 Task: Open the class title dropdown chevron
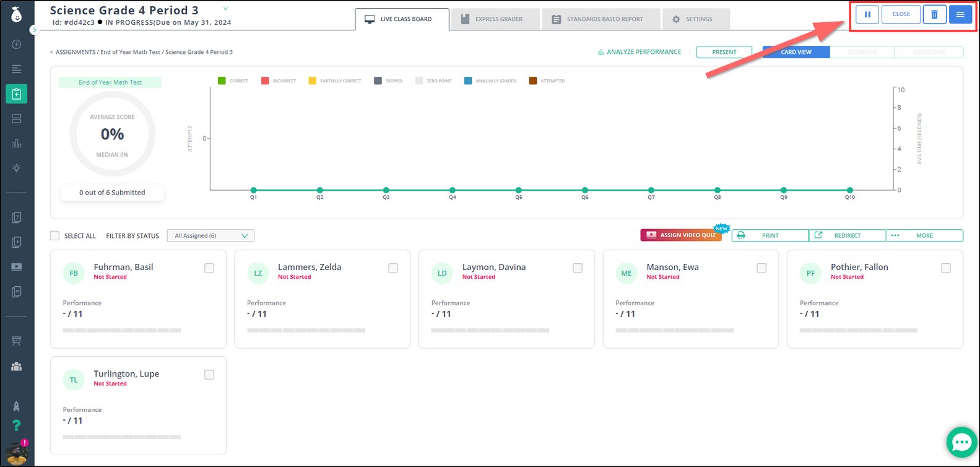225,9
